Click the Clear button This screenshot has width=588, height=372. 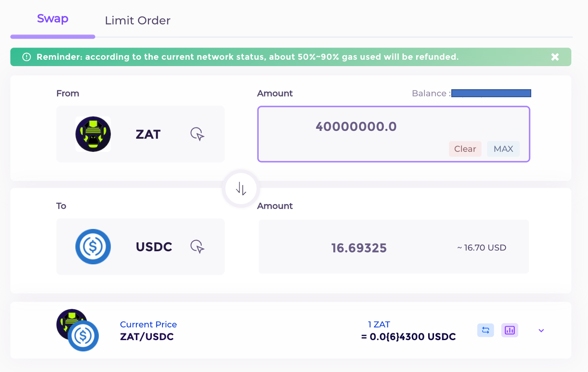pos(465,149)
